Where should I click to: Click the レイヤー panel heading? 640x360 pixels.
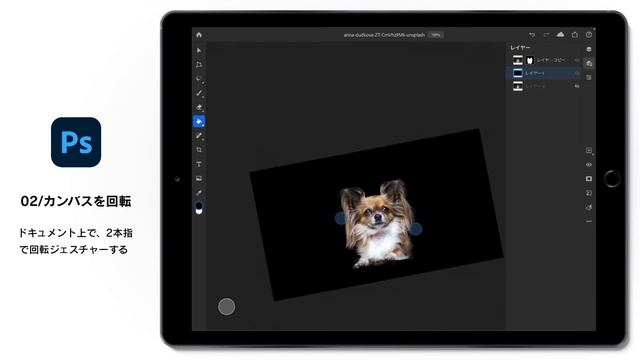[520, 48]
